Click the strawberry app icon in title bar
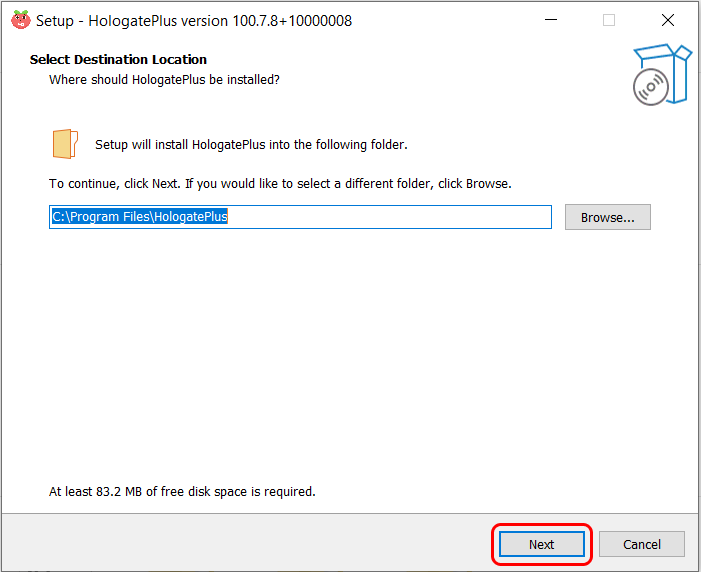 coord(20,20)
